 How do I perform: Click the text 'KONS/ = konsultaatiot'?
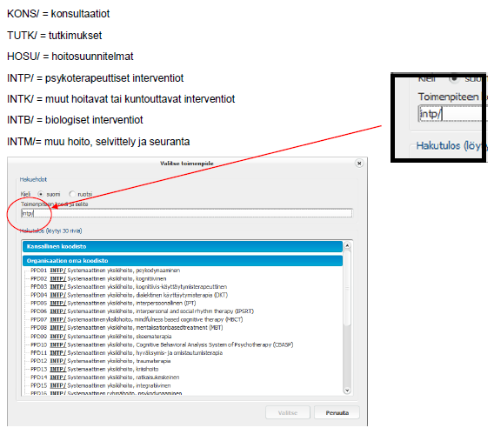pyautogui.click(x=58, y=14)
